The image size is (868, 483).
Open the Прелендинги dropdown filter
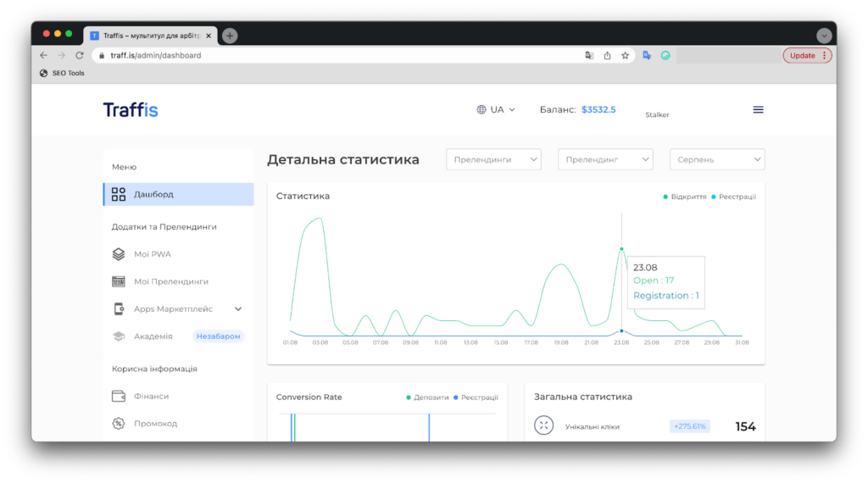click(x=493, y=159)
